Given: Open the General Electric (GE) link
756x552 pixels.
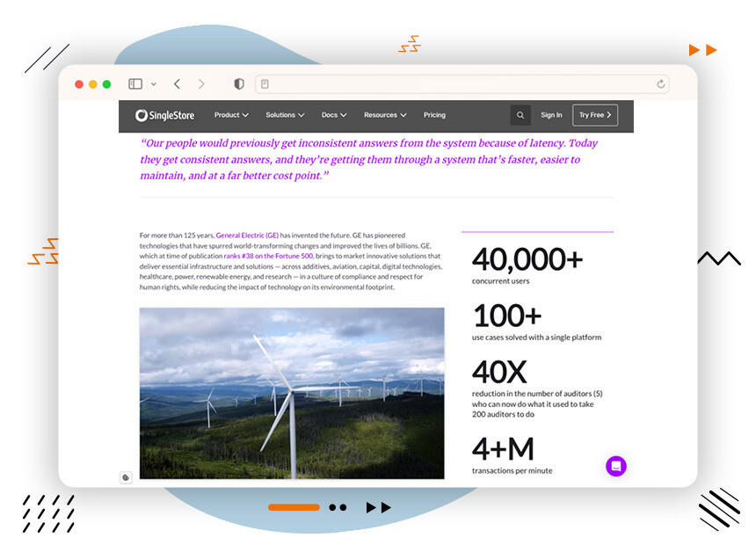Looking at the screenshot, I should tap(249, 236).
